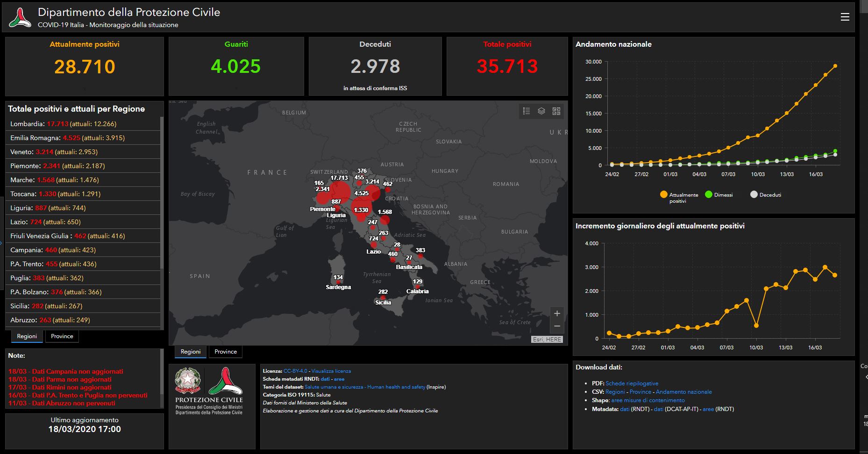Screen dimensions: 868x454
Task: Download 'Andamento nazionale' CSV link
Action: (684, 392)
